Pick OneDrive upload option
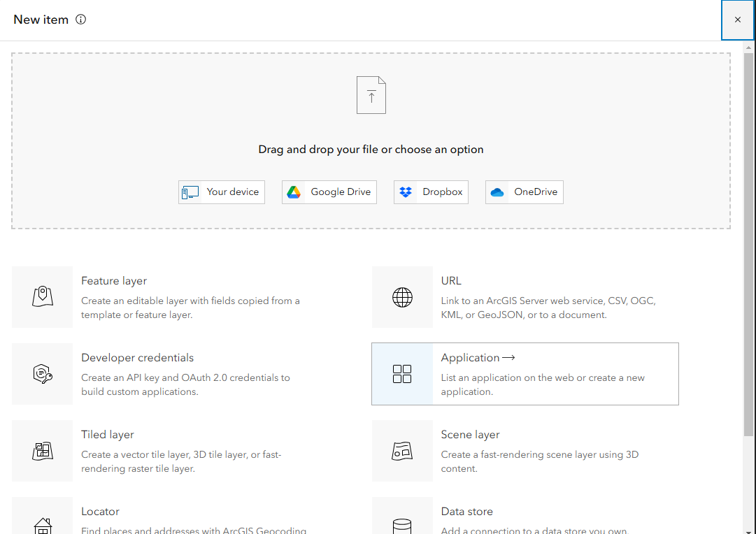Viewport: 756px width, 534px height. coord(525,192)
